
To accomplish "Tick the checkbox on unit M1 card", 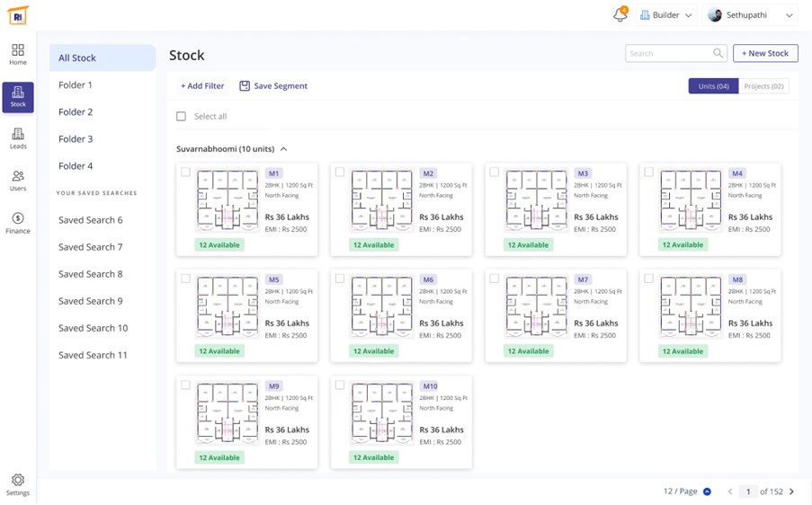I will click(185, 173).
